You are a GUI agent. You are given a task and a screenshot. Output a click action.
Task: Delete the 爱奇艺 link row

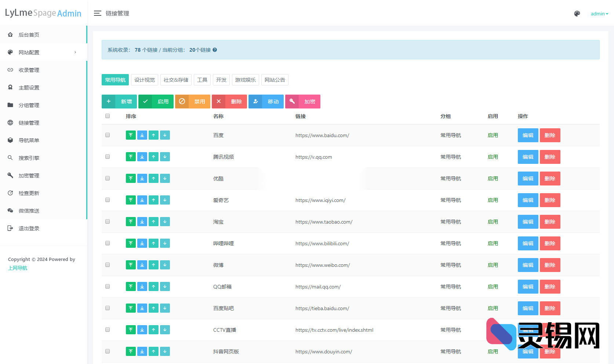(550, 200)
